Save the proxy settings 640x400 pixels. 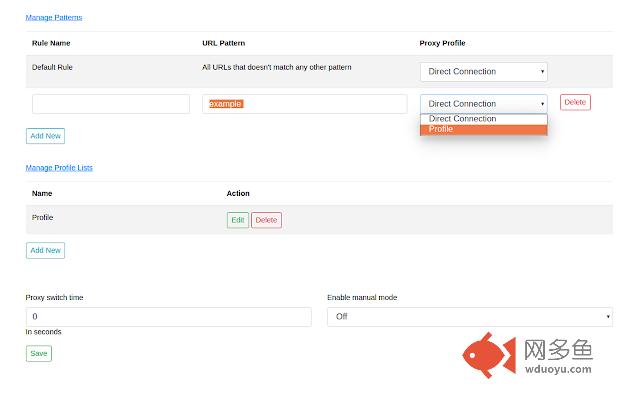(38, 353)
